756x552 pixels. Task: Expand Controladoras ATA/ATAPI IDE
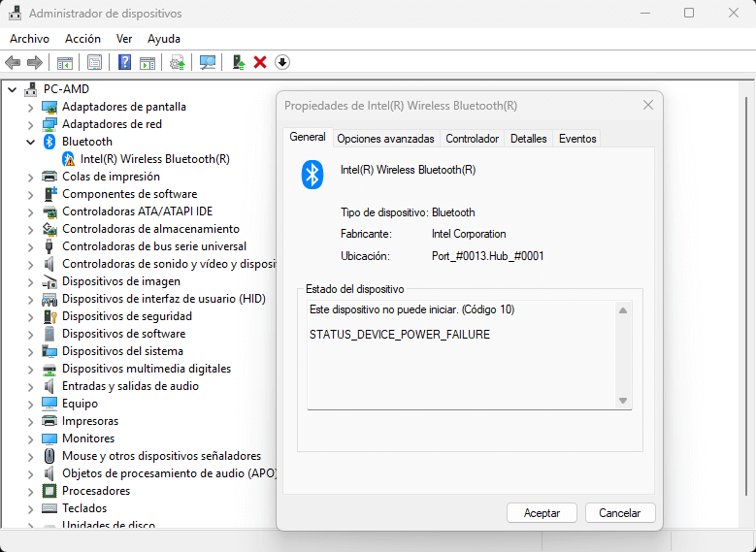coord(30,212)
